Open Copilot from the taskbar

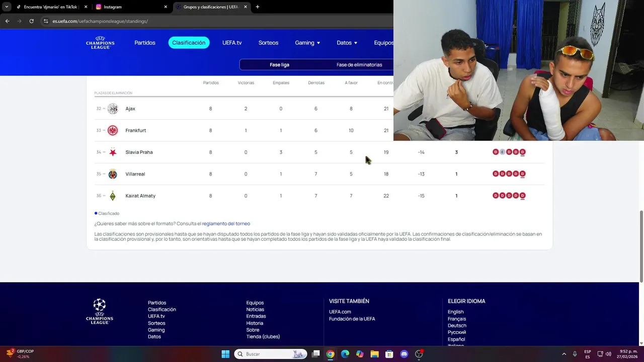click(360, 354)
